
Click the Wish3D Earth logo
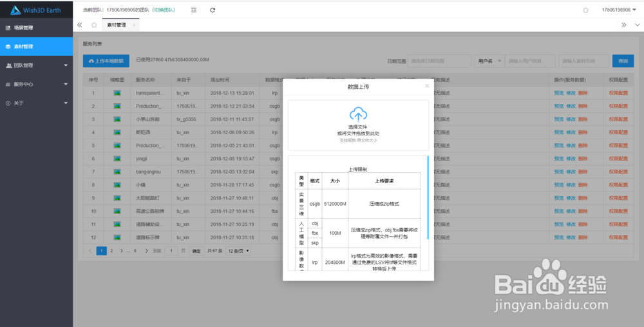coord(35,10)
